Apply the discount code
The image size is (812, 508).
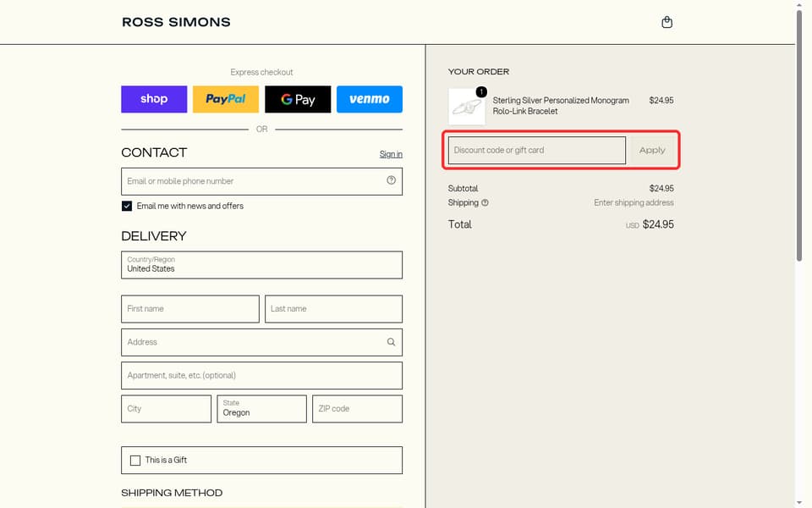click(652, 151)
